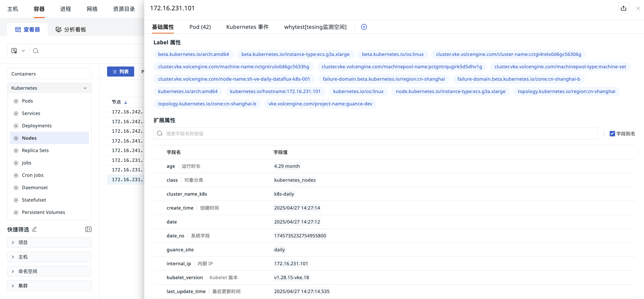Switch to 进程 top navigation tab
The width and height of the screenshot is (644, 299).
click(66, 9)
